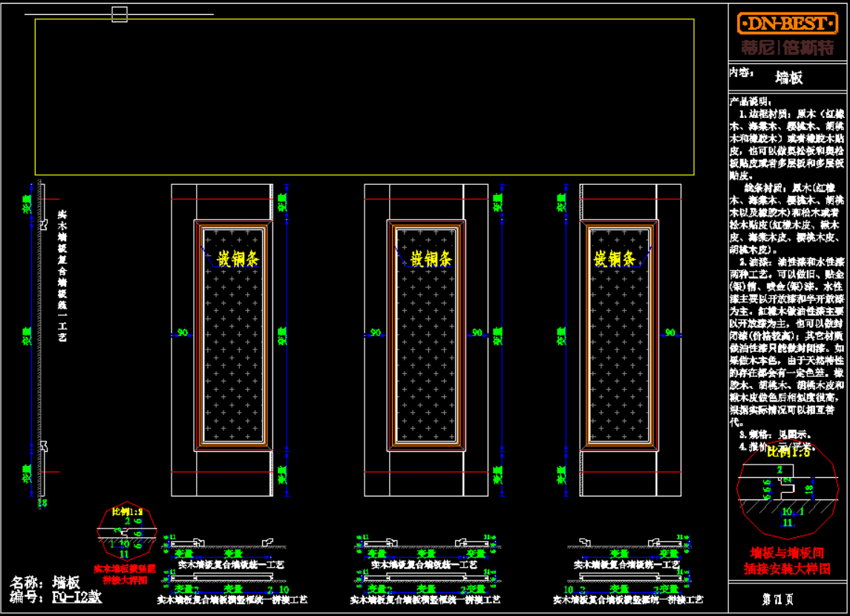
Task: Click the DN-BEST logo
Action: pos(788,24)
